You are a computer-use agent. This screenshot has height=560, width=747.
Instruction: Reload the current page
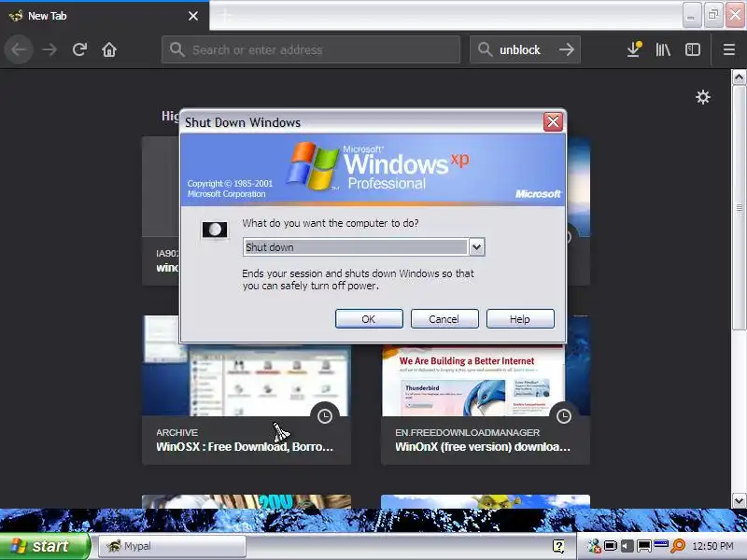coord(79,49)
